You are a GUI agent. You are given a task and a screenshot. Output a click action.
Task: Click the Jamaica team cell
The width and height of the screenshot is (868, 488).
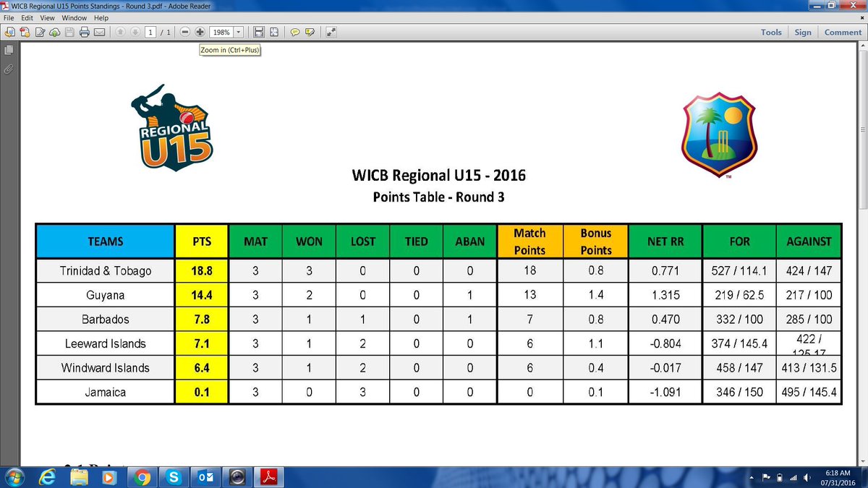point(106,392)
